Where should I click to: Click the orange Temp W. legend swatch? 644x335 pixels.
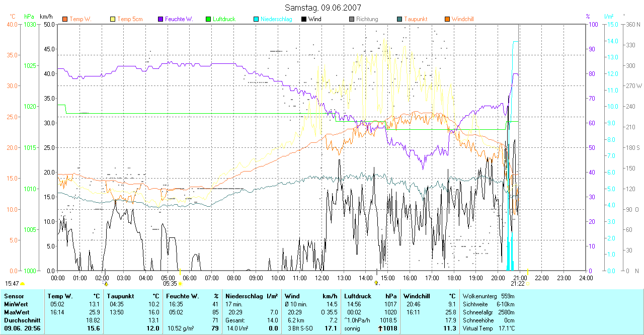(x=65, y=19)
